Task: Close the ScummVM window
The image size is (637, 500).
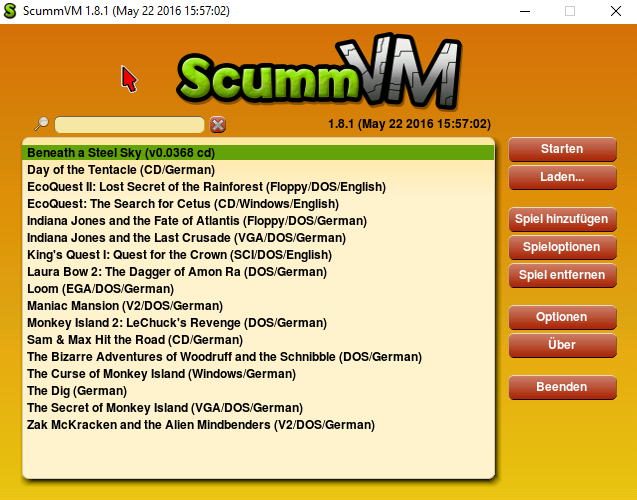Action: coord(616,11)
